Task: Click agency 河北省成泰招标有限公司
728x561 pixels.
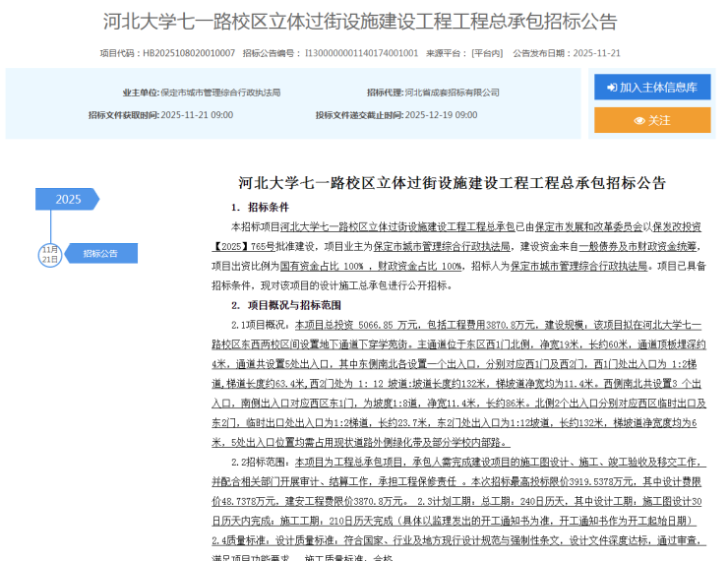Action: point(453,93)
